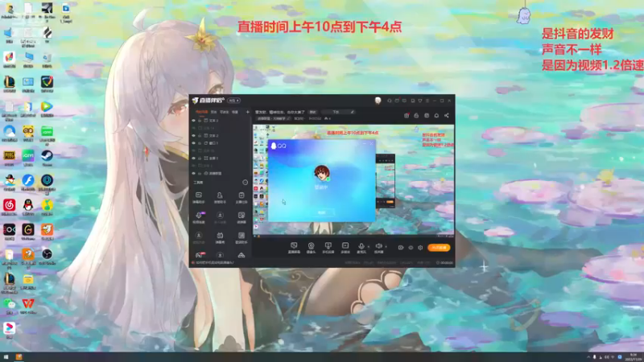Click the message icon in title bar
Viewport: 644px width, 362px height.
point(404,101)
